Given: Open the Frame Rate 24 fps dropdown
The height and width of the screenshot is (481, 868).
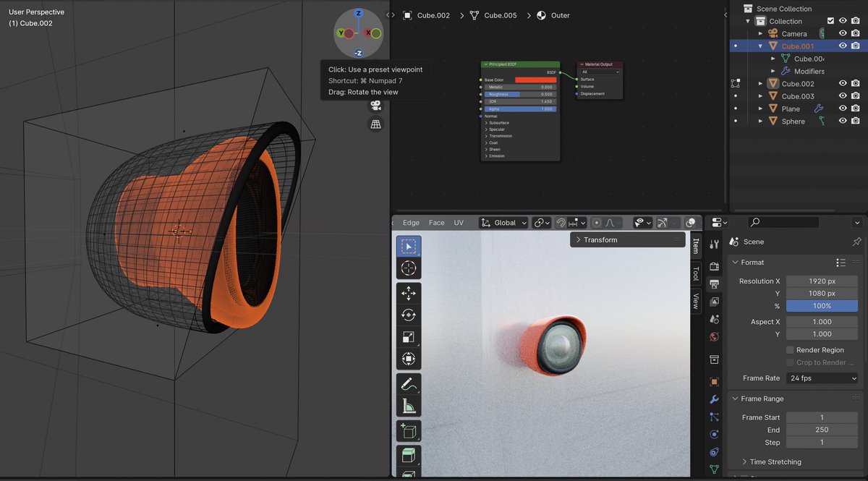Looking at the screenshot, I should click(822, 378).
